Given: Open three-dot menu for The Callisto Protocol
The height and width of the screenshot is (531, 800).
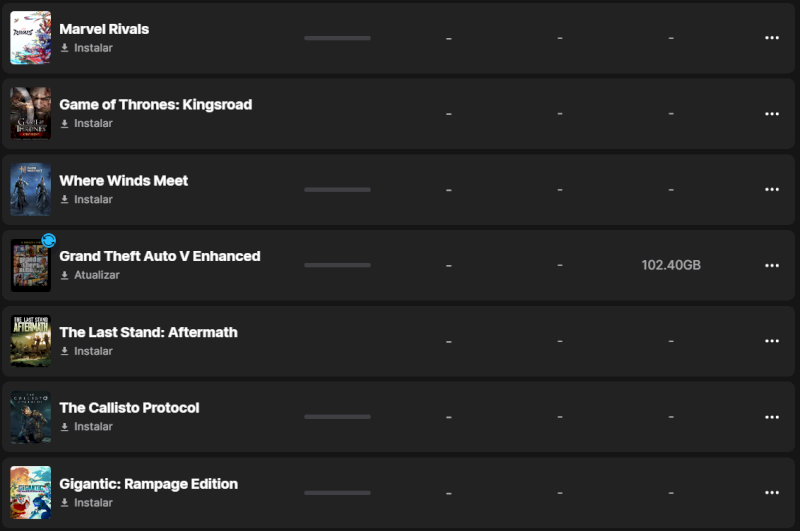Looking at the screenshot, I should pyautogui.click(x=771, y=417).
